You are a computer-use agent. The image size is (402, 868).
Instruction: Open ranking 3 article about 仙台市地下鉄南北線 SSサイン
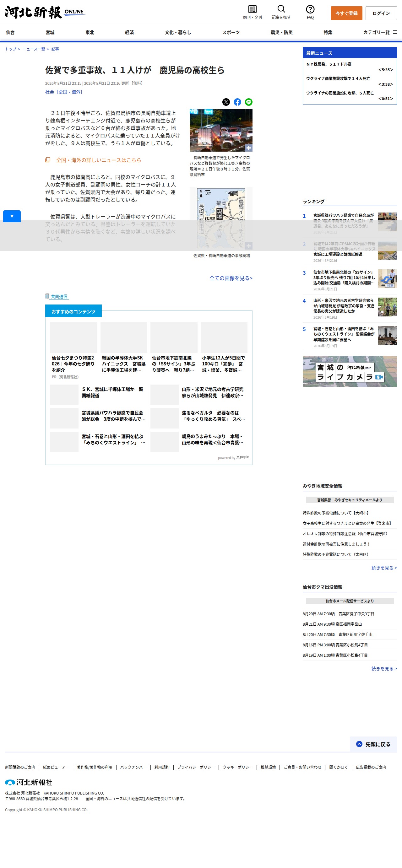coord(344,277)
